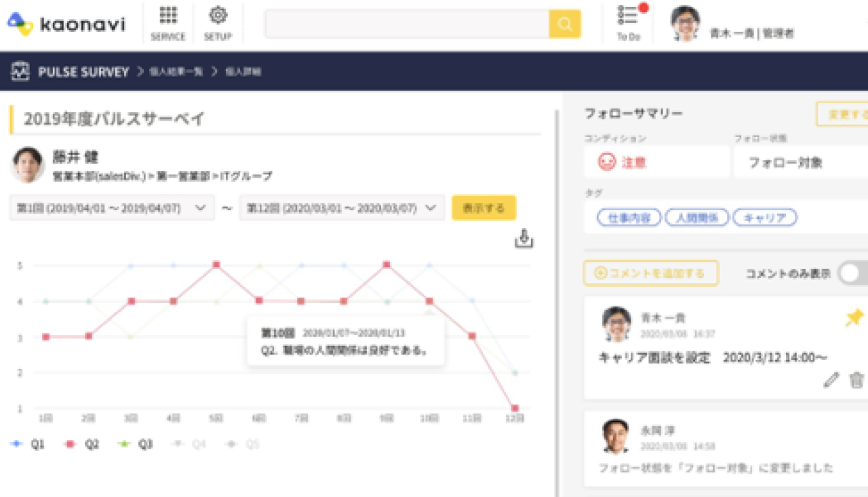Select the キャリア tag
Image resolution: width=868 pixels, height=497 pixels.
click(x=765, y=218)
